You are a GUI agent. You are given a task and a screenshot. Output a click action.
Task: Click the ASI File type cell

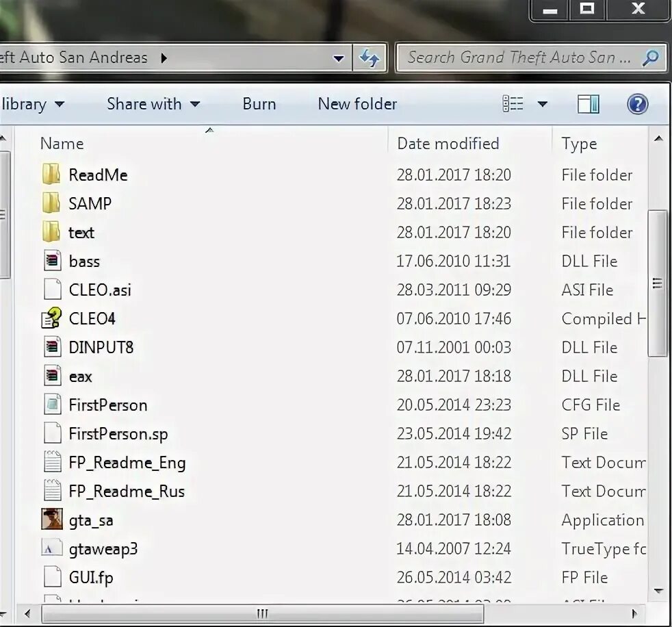(x=587, y=290)
